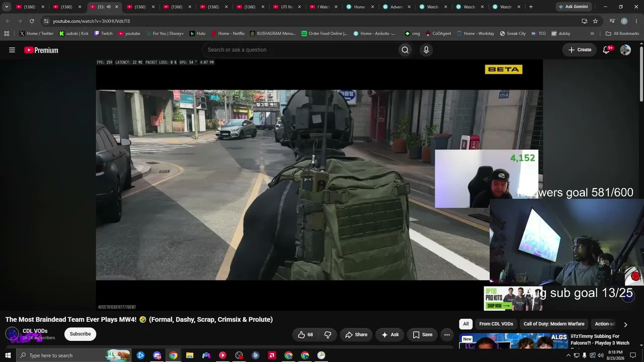Open File Explorer from the taskbar
The image size is (644, 362).
click(190, 355)
